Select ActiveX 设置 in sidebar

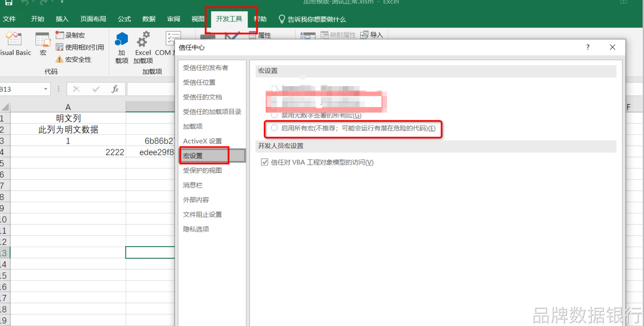coord(202,141)
